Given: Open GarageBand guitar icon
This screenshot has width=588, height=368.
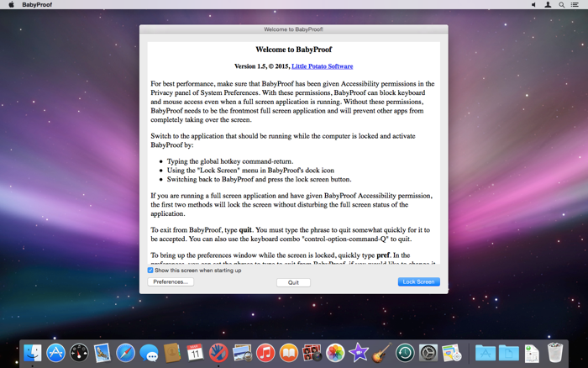Looking at the screenshot, I should 381,353.
